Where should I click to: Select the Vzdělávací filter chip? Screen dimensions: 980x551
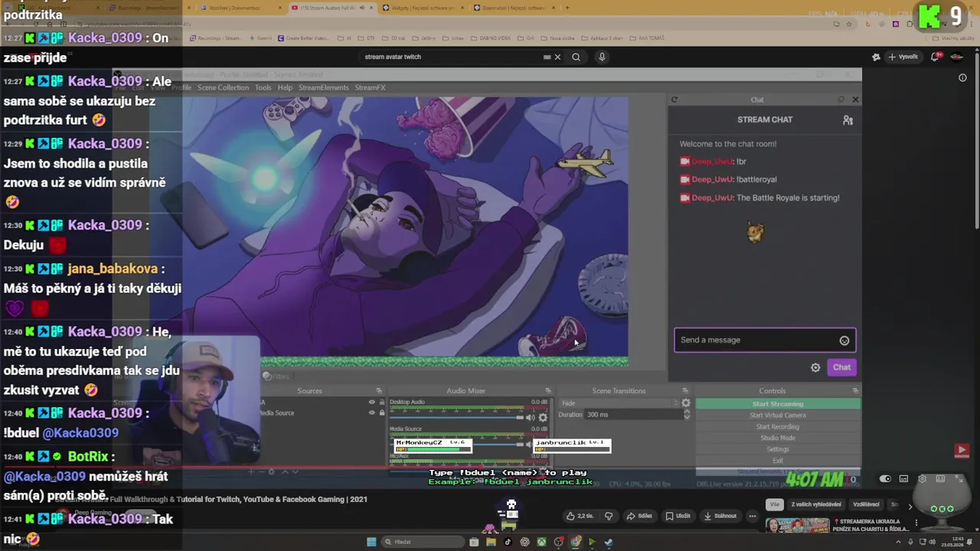tap(866, 504)
